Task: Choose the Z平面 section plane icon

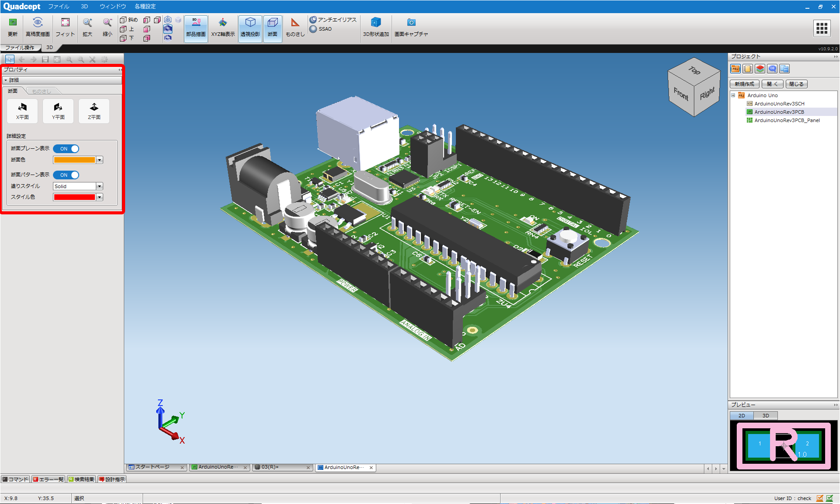Action: pyautogui.click(x=94, y=111)
